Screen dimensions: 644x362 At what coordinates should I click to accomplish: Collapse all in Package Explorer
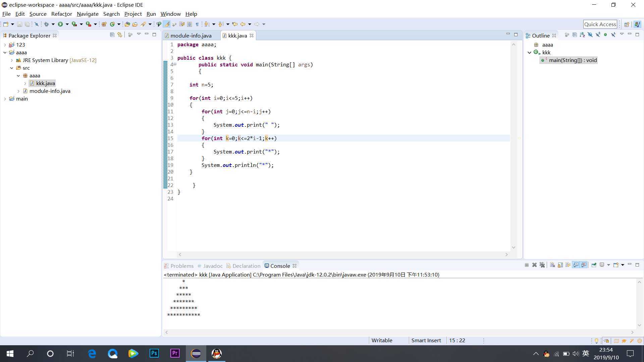point(112,35)
